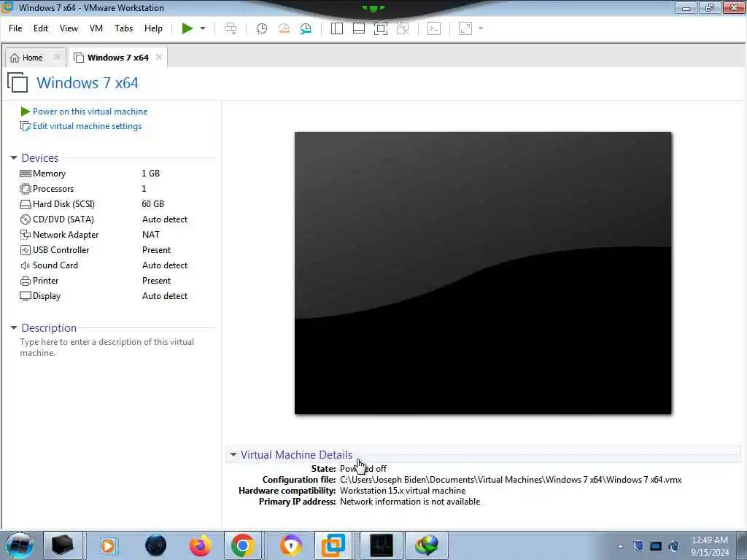Open the Tabs menu

124,28
